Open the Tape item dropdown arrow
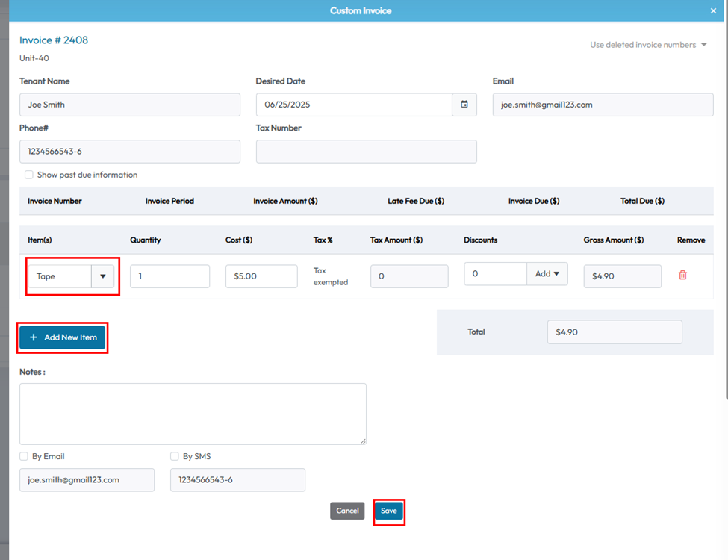 (x=102, y=276)
